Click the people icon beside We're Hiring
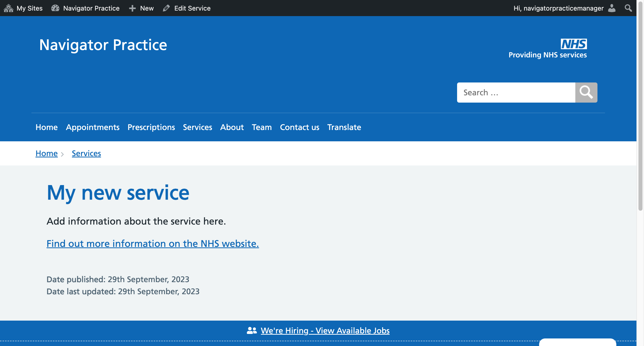 click(252, 330)
